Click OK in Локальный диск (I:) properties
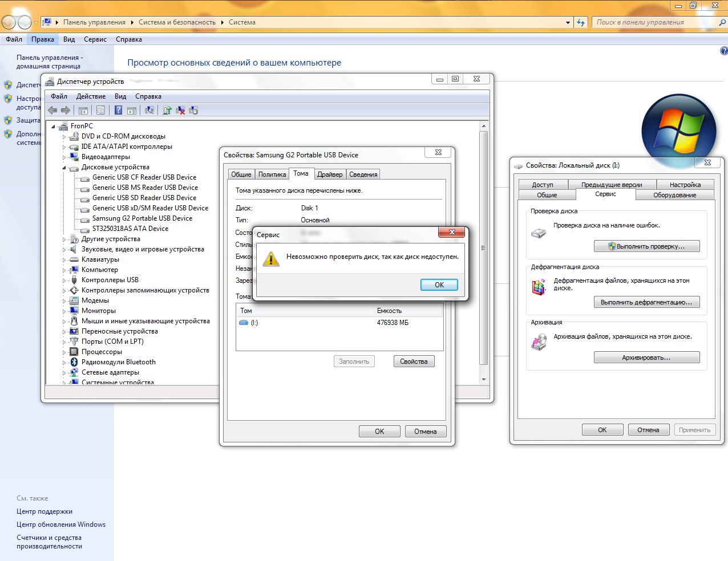The height and width of the screenshot is (561, 728). click(602, 430)
